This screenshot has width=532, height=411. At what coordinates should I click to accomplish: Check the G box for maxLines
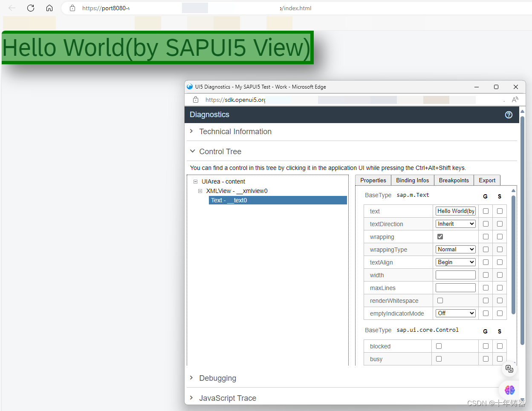tap(486, 287)
